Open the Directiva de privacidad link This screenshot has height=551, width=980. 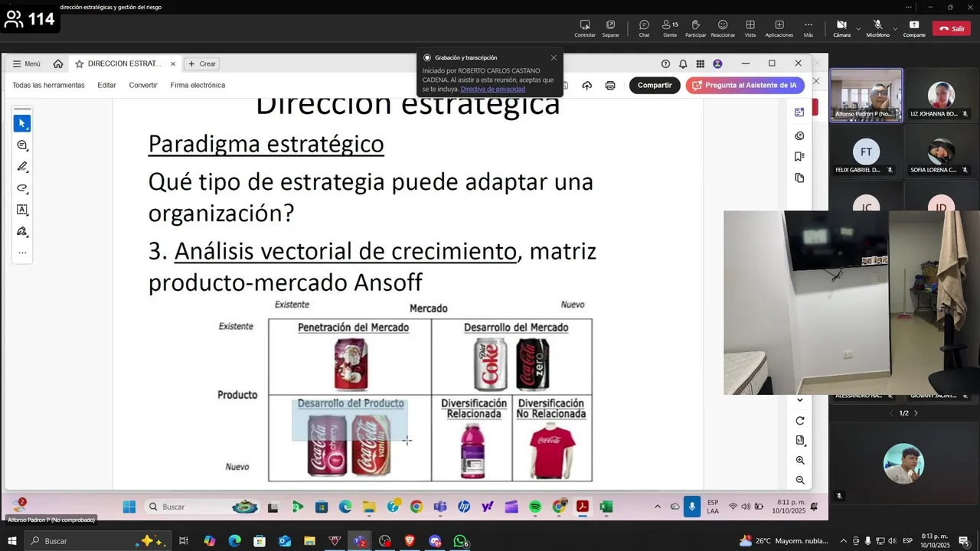[x=492, y=89]
